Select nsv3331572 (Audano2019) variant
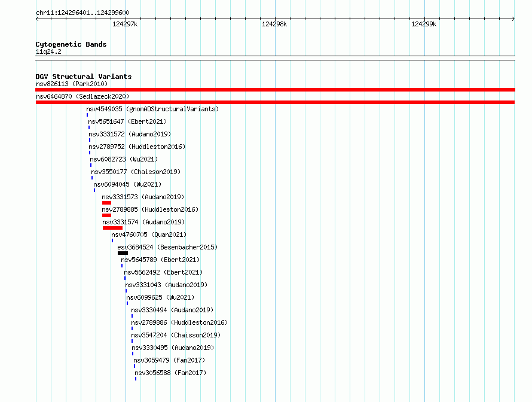 (x=130, y=134)
